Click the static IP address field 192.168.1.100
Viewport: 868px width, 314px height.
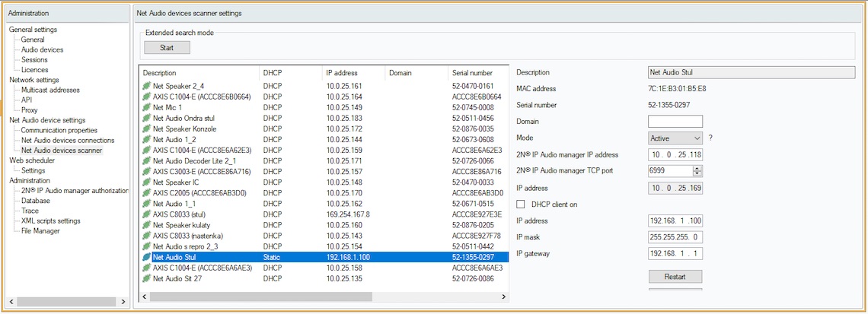(675, 221)
